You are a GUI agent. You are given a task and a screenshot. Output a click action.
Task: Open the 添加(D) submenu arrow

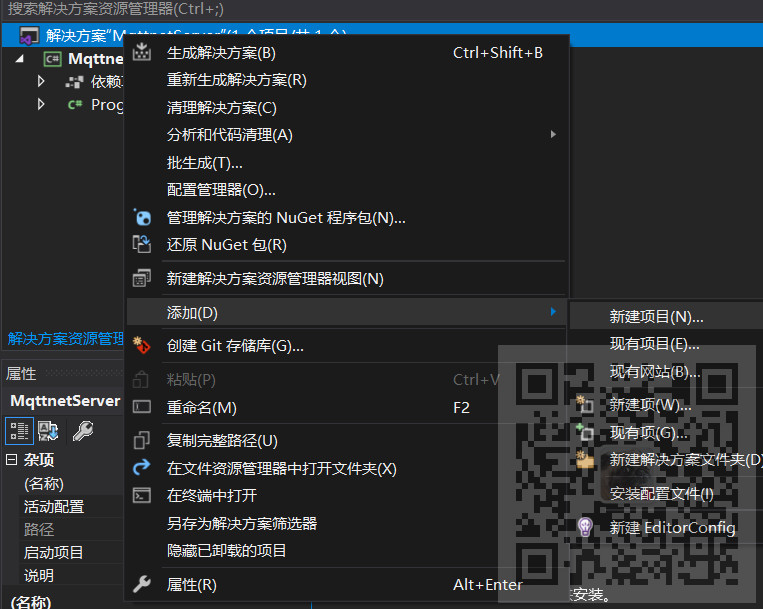553,311
